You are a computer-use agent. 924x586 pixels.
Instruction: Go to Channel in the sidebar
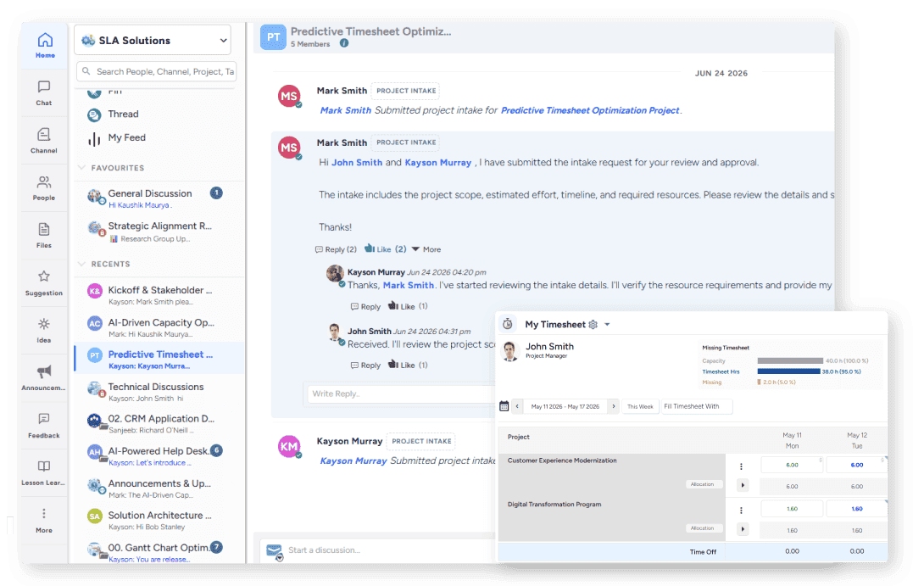coord(43,141)
